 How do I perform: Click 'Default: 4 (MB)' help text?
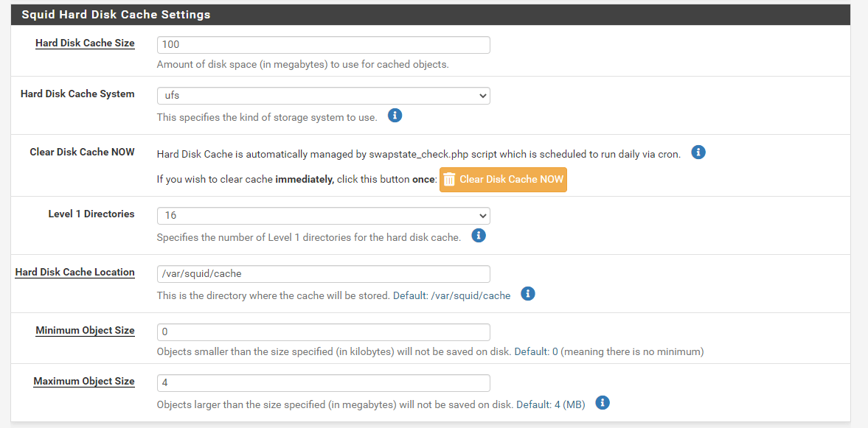[551, 404]
